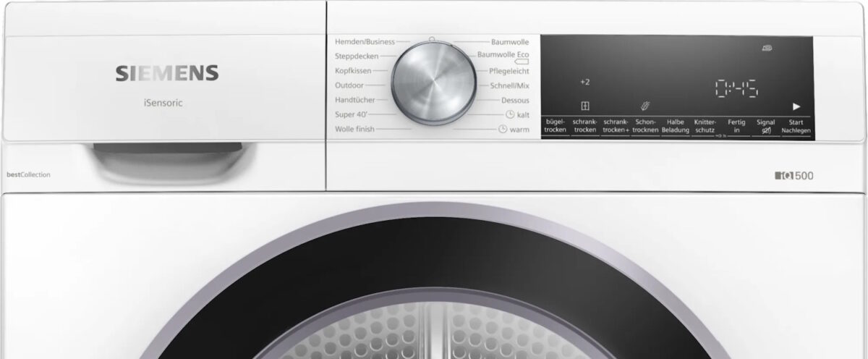Choose Schnell/Mix program label
Image resolution: width=868 pixels, height=359 pixels.
(509, 85)
